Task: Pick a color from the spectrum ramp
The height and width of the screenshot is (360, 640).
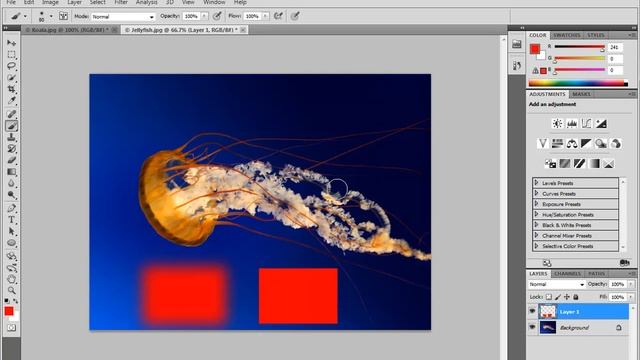Action: pos(578,83)
